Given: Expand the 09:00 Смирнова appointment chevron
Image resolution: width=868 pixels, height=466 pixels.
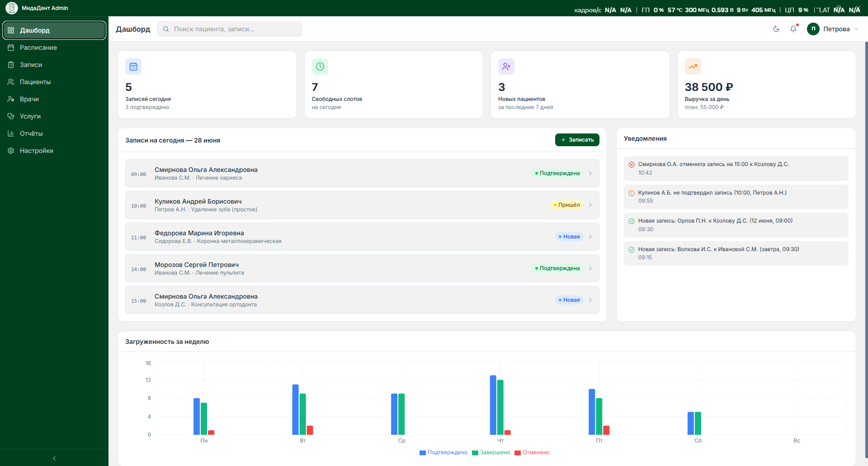Looking at the screenshot, I should click(x=590, y=173).
